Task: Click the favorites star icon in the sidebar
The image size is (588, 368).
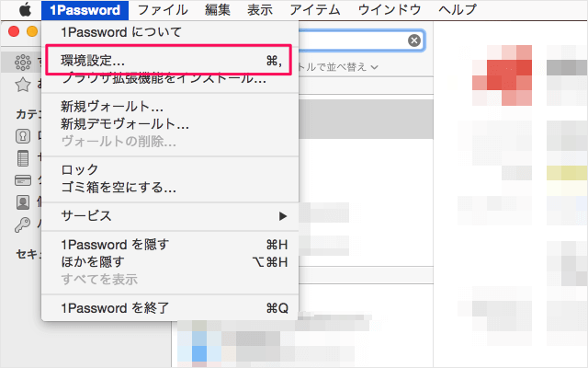Action: [x=22, y=85]
